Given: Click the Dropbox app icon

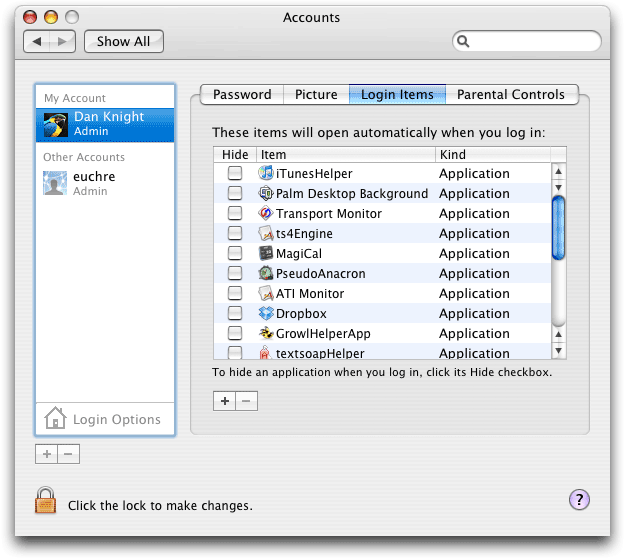Looking at the screenshot, I should (x=265, y=313).
